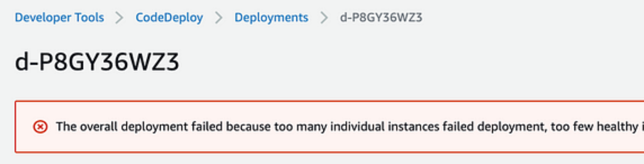Open the Developer Tools breadcrumb link

tap(59, 18)
